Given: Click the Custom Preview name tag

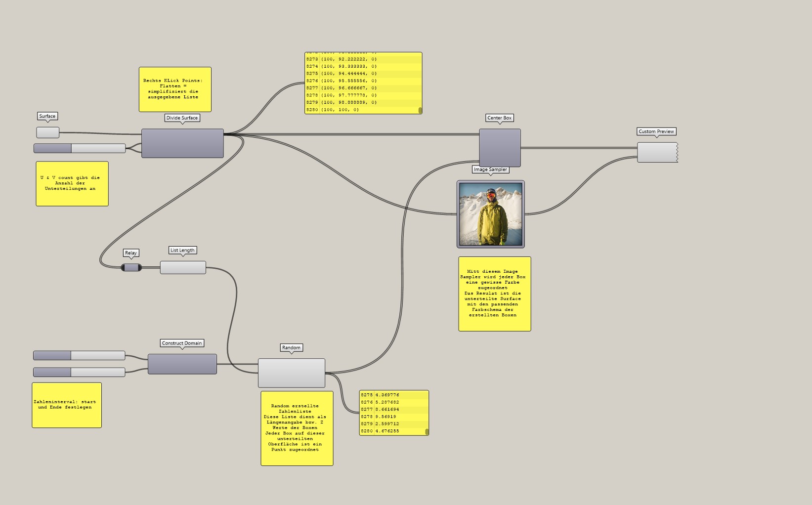Looking at the screenshot, I should [656, 131].
